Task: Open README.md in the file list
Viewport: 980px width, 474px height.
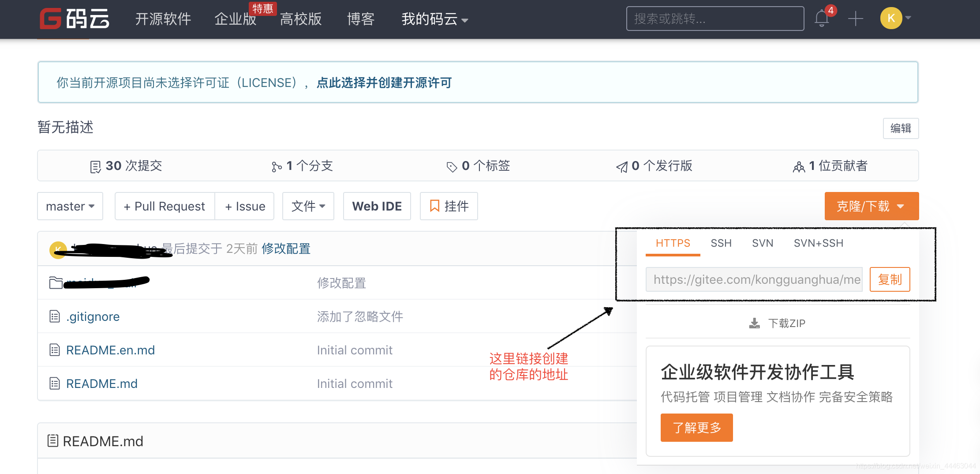Action: tap(101, 384)
